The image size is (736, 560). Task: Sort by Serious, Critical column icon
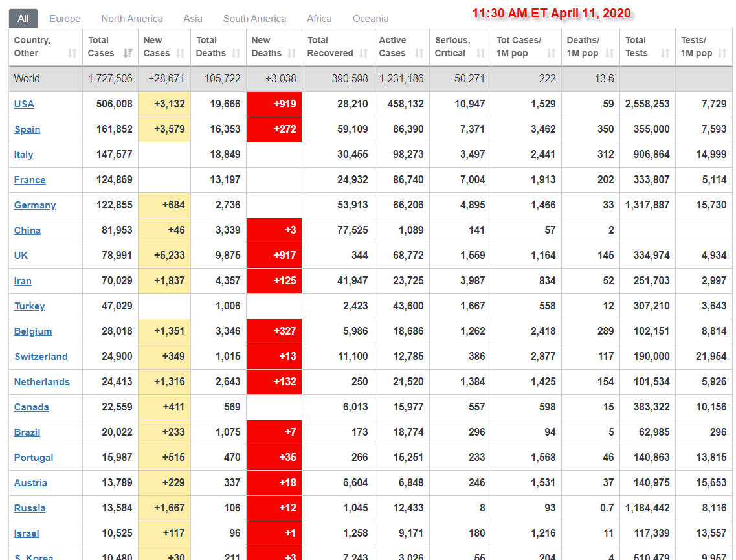click(480, 53)
